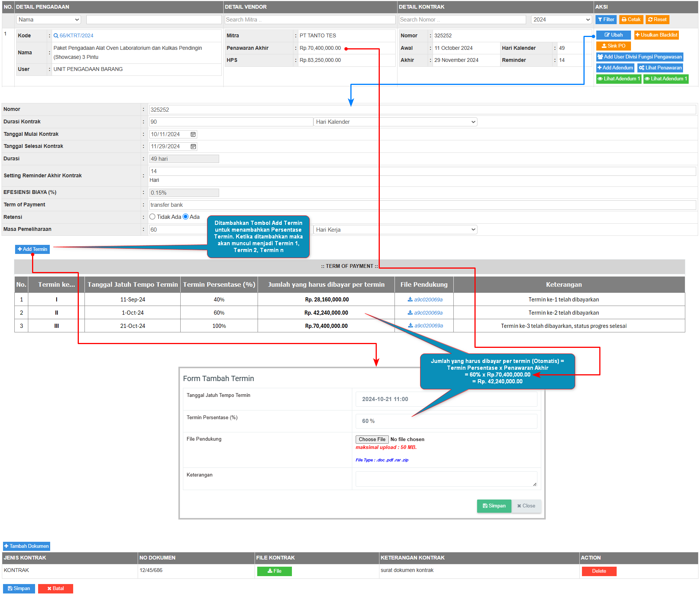Click the green File download button

tap(274, 571)
